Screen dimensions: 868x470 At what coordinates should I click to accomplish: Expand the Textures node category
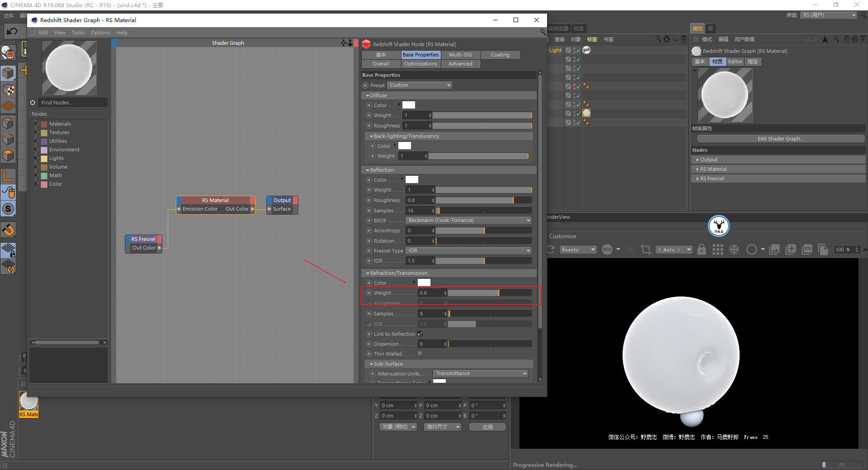(x=37, y=132)
